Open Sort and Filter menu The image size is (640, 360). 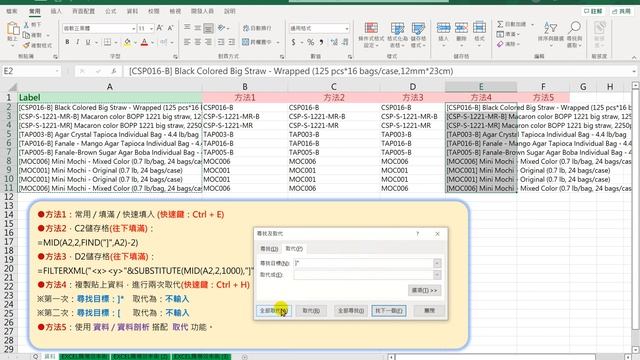[550, 33]
